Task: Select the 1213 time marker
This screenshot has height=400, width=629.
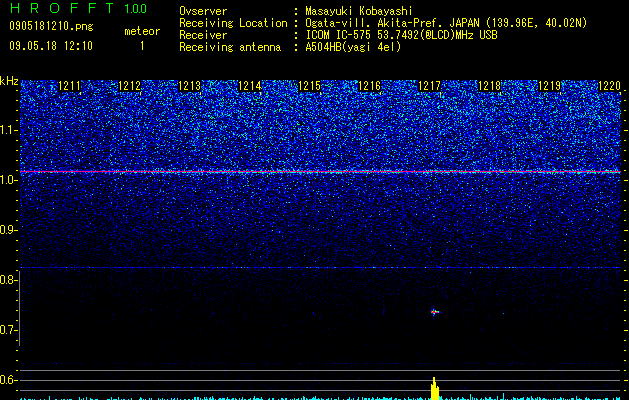Action: click(x=189, y=86)
